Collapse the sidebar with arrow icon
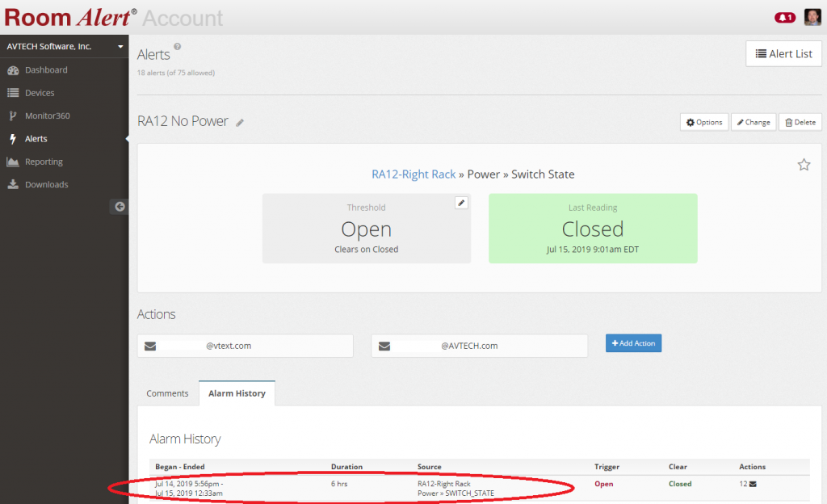Image resolution: width=827 pixels, height=504 pixels. (x=120, y=207)
